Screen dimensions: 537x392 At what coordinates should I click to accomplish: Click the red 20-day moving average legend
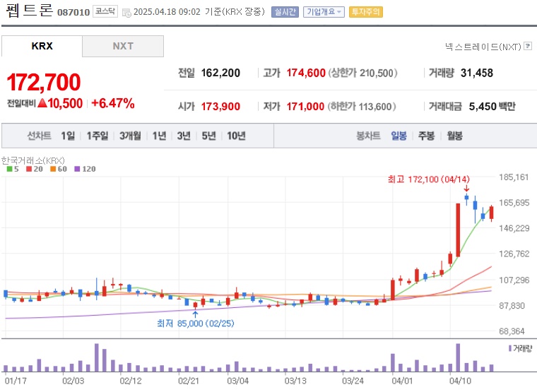coord(35,169)
